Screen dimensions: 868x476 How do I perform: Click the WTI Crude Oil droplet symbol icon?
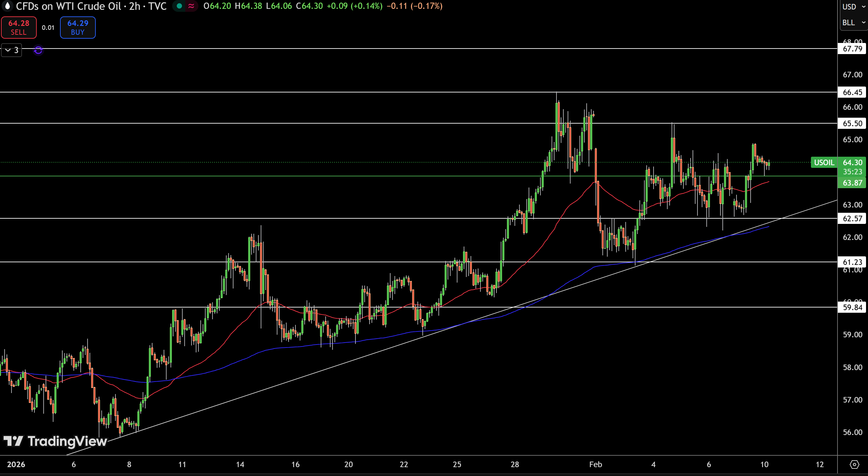click(8, 6)
